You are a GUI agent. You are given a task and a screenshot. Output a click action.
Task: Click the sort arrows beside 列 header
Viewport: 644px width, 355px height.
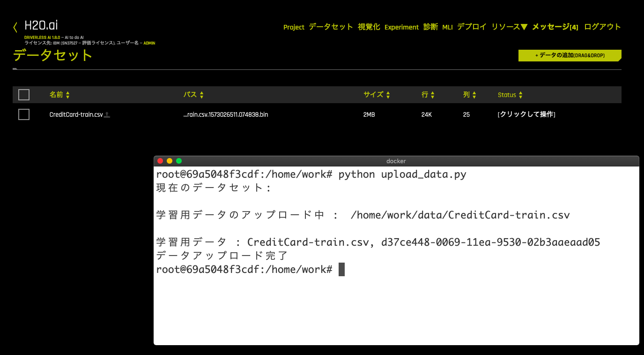point(474,95)
